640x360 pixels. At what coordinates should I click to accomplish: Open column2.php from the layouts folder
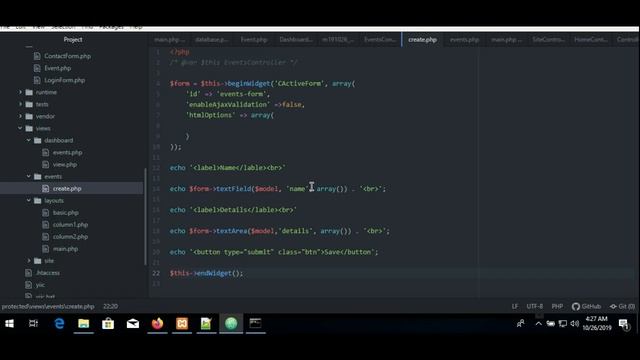click(x=70, y=237)
